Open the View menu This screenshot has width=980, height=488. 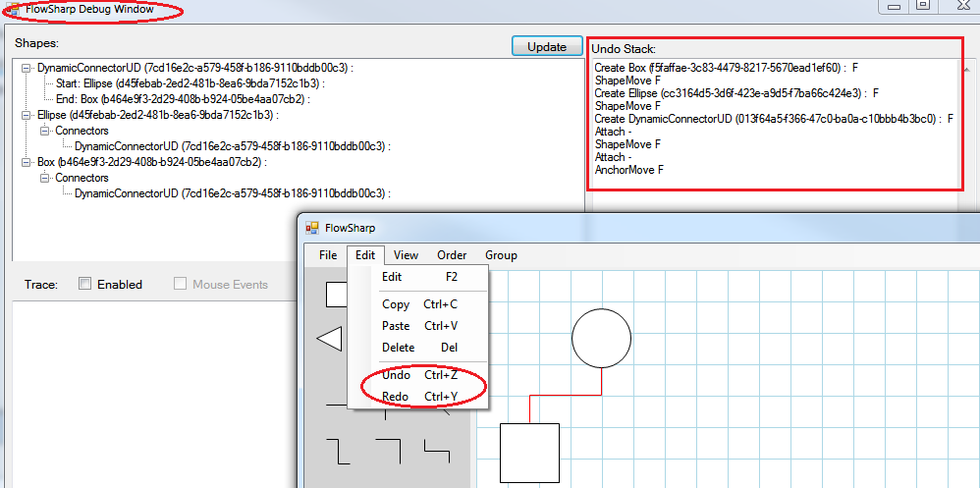coord(407,255)
